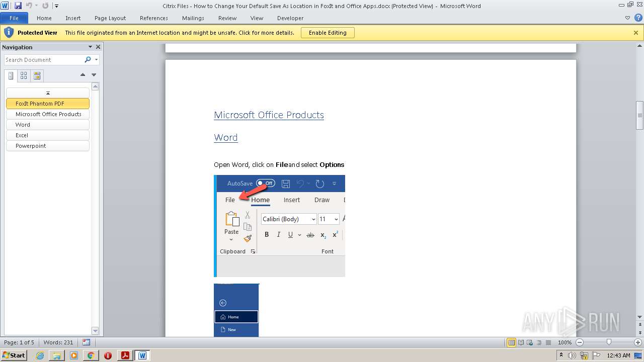Viewport: 644px width, 362px height.
Task: Select Microsoft Office Products in Navigation pane
Action: coord(48,114)
